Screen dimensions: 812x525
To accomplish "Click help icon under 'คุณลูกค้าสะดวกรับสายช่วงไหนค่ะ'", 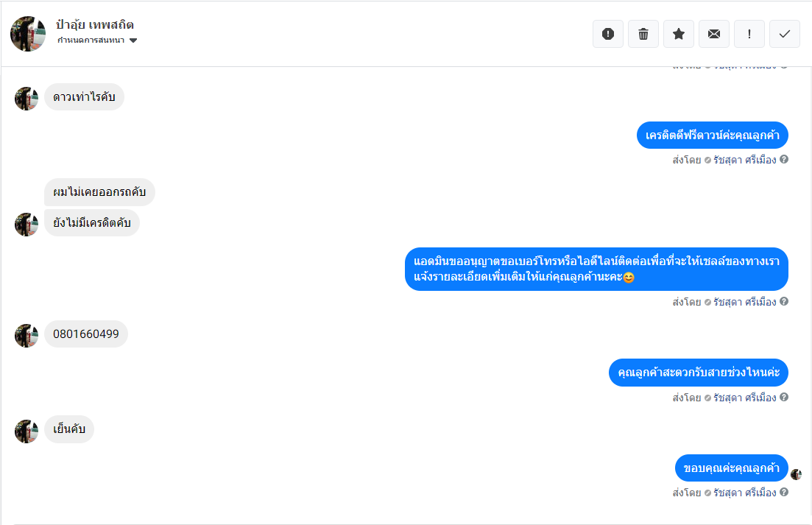I will pos(784,397).
